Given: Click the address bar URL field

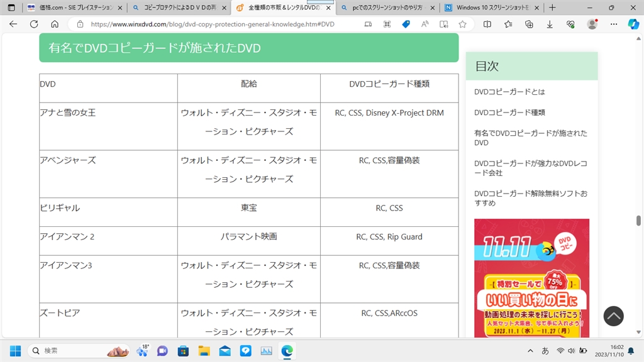Looking at the screenshot, I should [213, 25].
